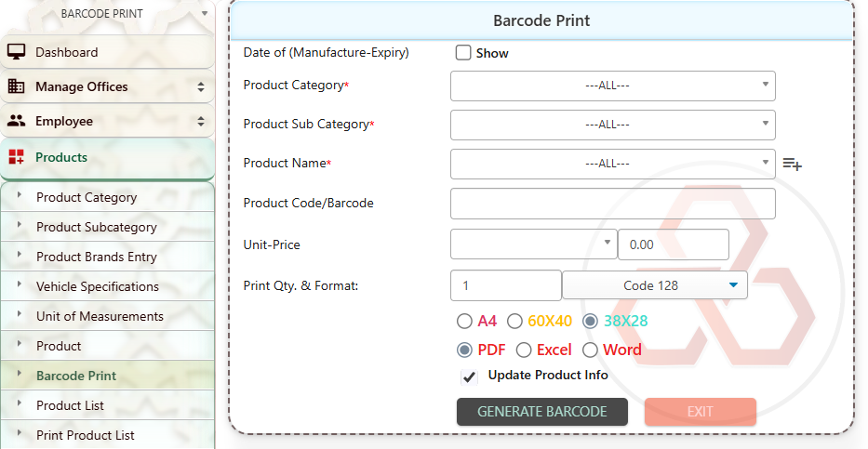868x449 pixels.
Task: Expand the Employee menu arrows
Action: pos(201,121)
